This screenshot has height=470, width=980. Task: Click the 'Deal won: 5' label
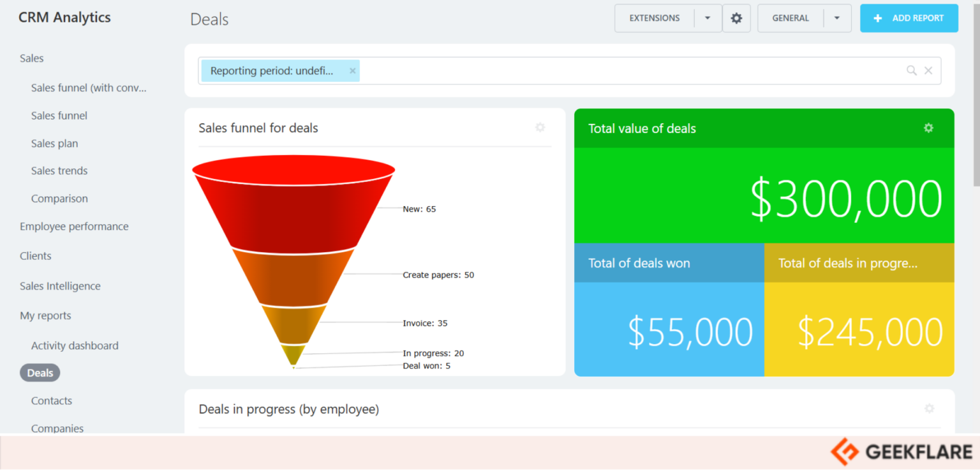tap(426, 366)
